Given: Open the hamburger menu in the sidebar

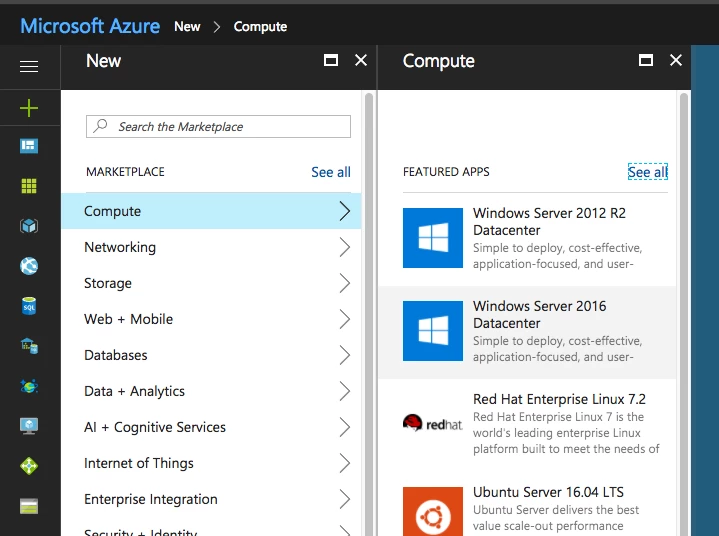Looking at the screenshot, I should point(29,67).
